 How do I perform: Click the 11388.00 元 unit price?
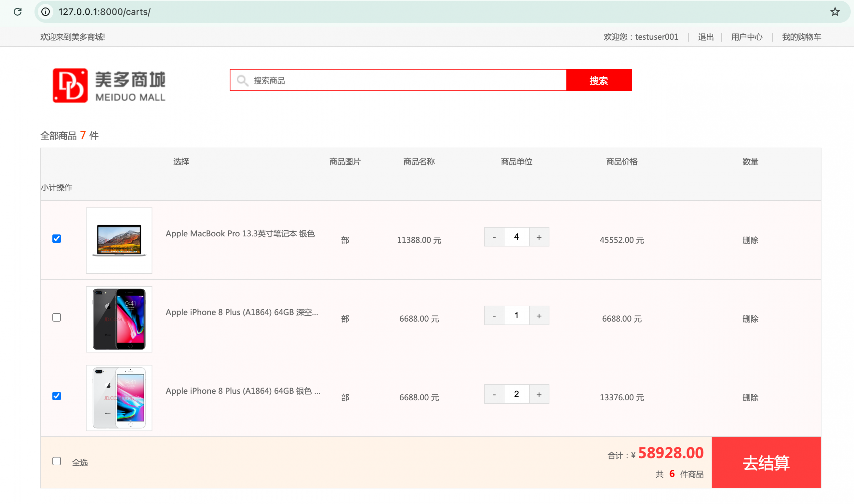pos(419,240)
